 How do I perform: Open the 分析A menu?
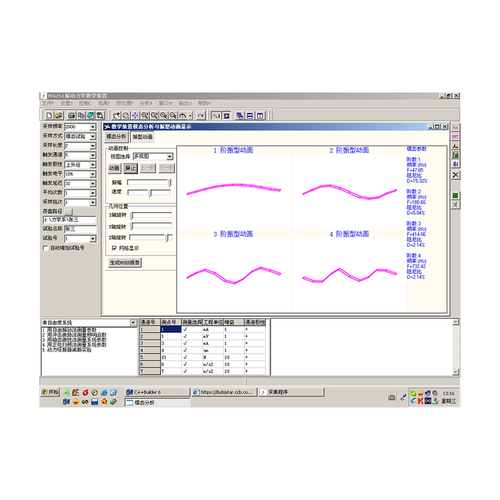pos(146,103)
